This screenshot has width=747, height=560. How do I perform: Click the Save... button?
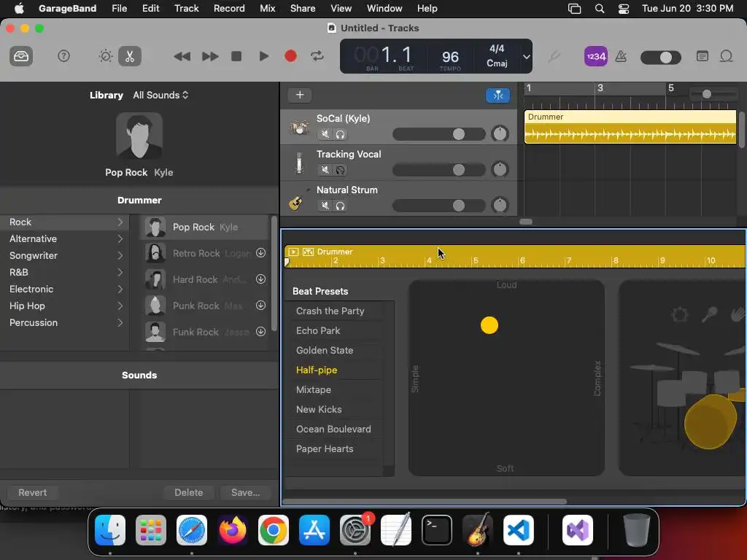[245, 492]
